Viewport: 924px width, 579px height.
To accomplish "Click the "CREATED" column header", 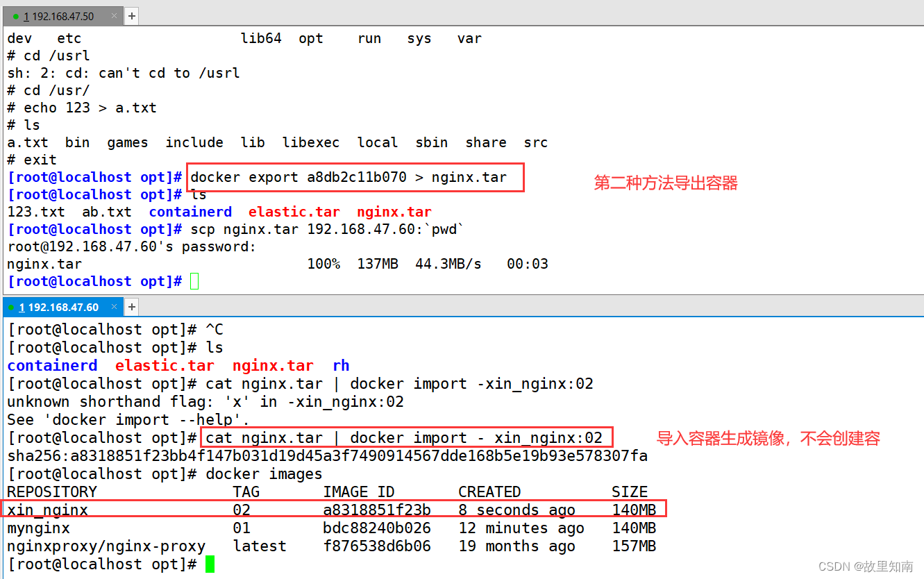I will point(489,492).
